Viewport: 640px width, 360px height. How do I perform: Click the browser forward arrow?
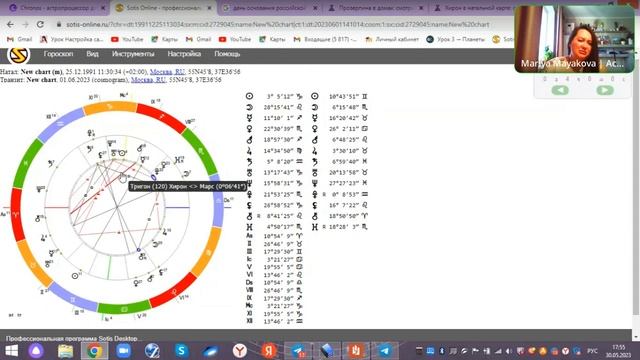[25, 24]
